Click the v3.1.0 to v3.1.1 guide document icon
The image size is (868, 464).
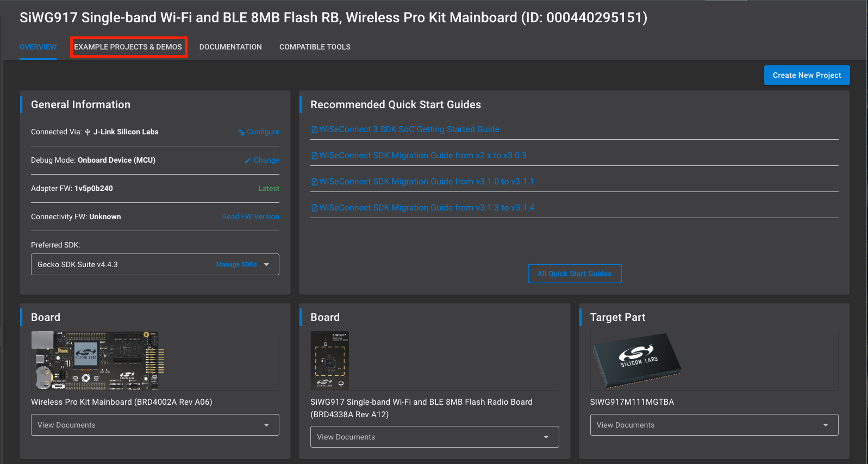[314, 182]
